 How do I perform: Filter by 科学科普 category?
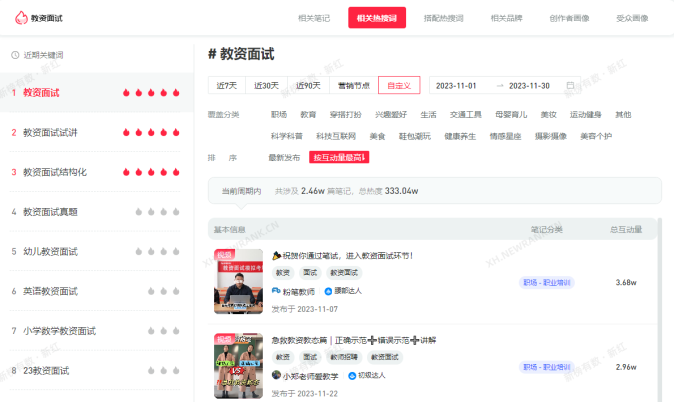click(287, 136)
